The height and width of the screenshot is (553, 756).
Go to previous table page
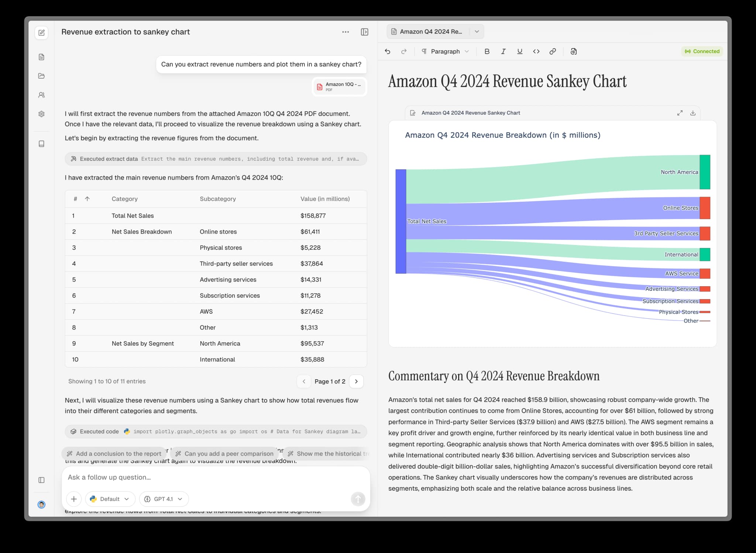coord(304,381)
